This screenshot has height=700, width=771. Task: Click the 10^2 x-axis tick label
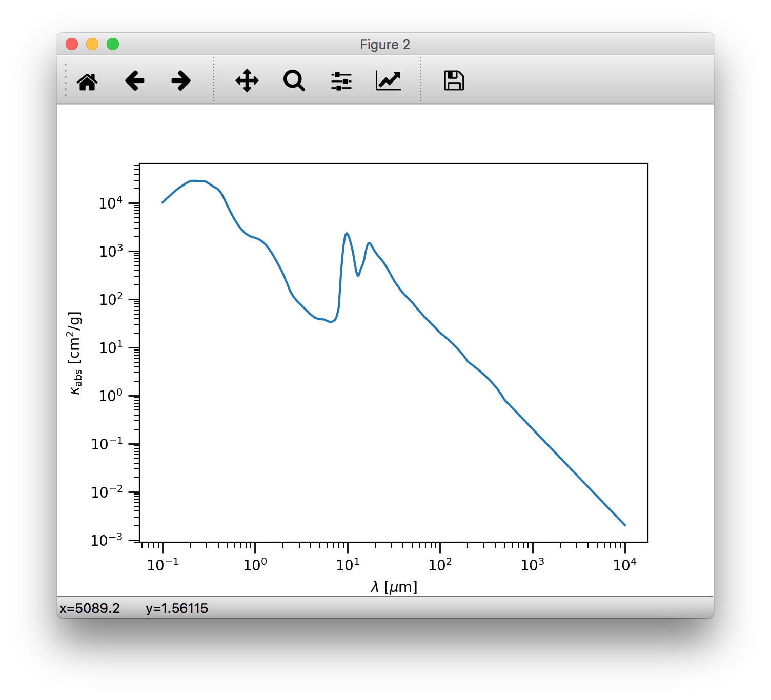point(440,565)
